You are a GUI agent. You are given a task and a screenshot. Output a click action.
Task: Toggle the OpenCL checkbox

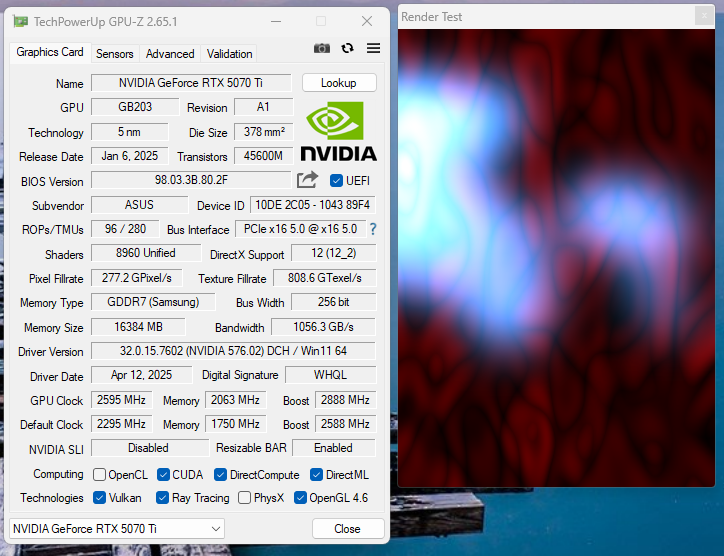coord(99,475)
